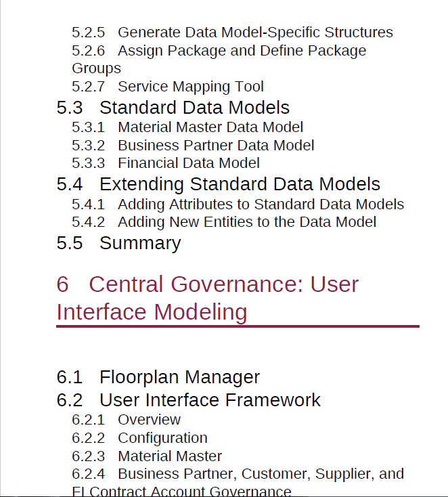Open section 5.2.5 Generate Data Model-Specific Structures
This screenshot has height=497, width=448.
tap(232, 33)
